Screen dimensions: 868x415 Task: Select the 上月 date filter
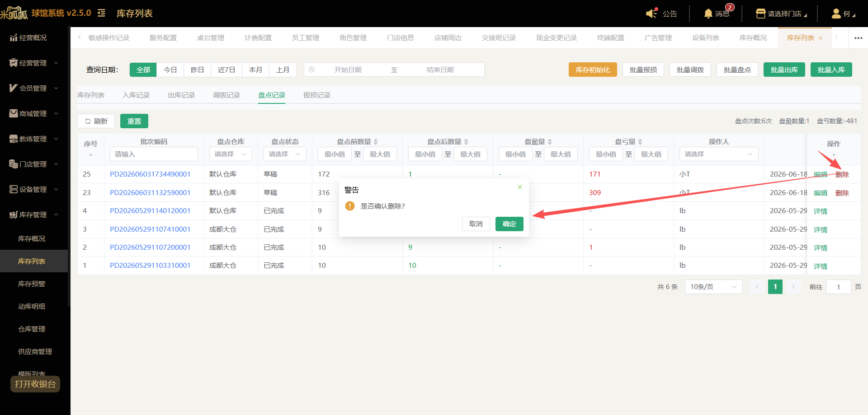coord(283,70)
